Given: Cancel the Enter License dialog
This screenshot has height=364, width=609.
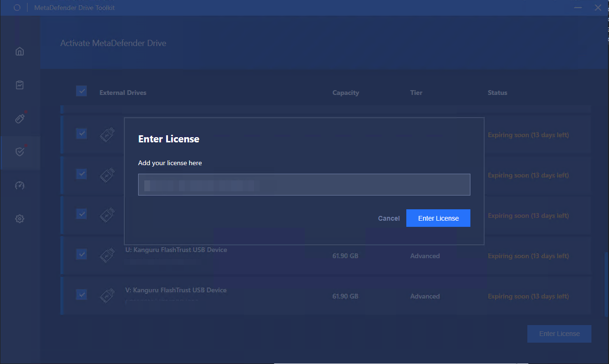Looking at the screenshot, I should coord(389,218).
